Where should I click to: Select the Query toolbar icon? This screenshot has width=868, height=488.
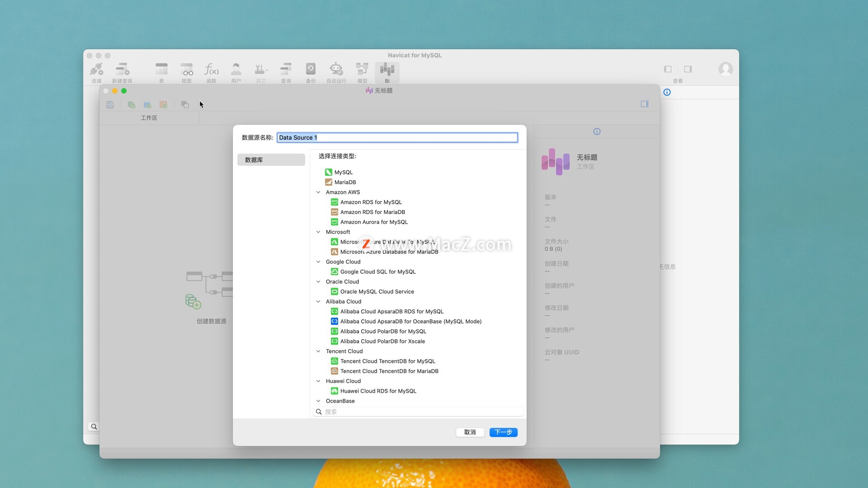click(x=286, y=72)
